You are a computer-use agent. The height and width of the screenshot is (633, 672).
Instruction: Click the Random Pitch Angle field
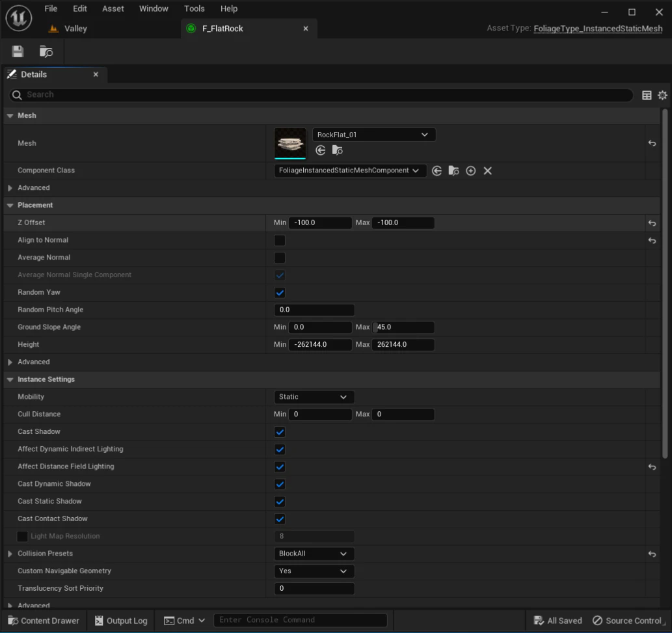click(x=314, y=310)
